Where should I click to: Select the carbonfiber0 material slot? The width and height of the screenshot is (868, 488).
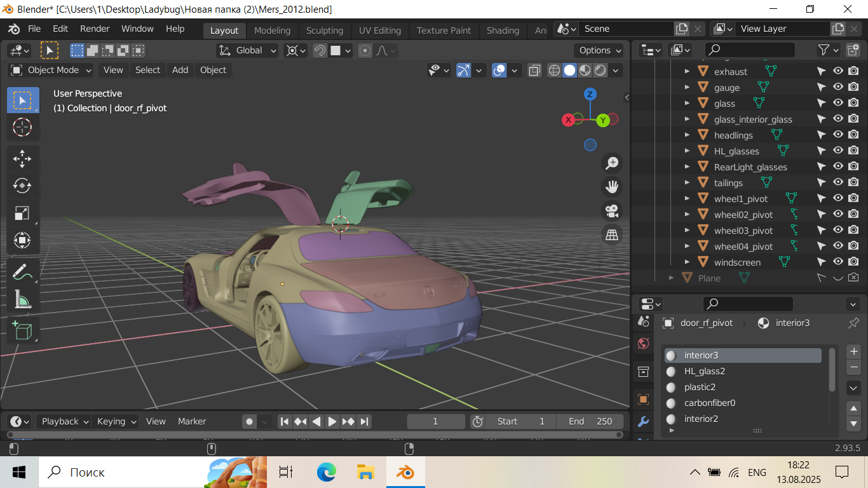click(x=709, y=403)
